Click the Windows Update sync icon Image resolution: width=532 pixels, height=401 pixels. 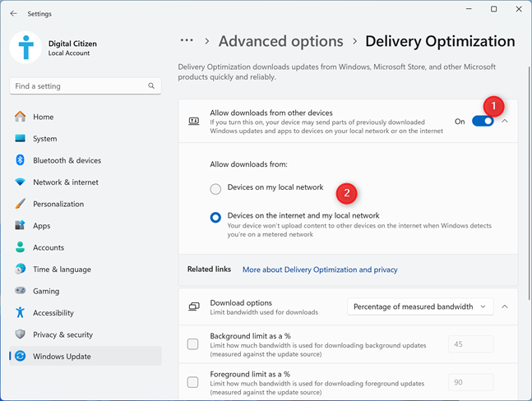pos(20,356)
